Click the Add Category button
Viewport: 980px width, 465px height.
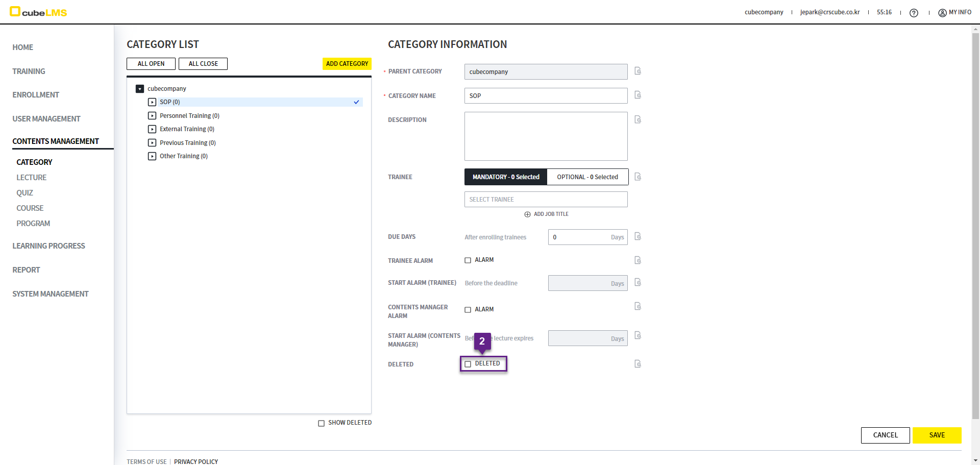(x=347, y=64)
